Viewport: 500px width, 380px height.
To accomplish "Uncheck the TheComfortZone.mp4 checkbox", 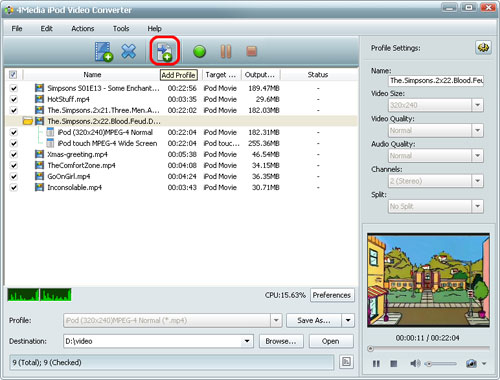I will tap(14, 165).
